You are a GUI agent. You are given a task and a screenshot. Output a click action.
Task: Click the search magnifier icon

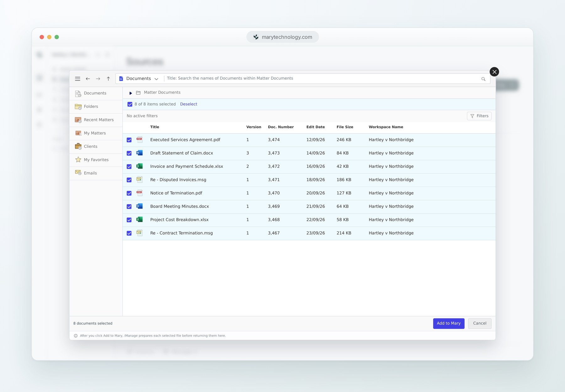(483, 79)
